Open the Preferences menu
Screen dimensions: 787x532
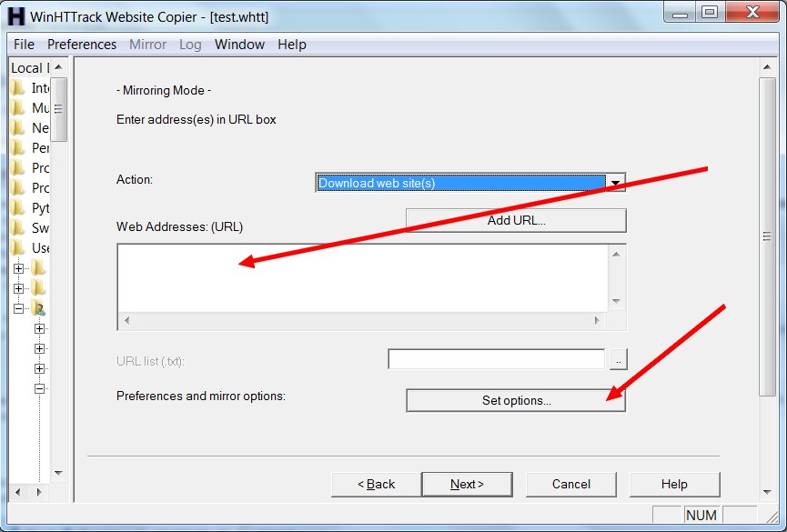(x=82, y=45)
